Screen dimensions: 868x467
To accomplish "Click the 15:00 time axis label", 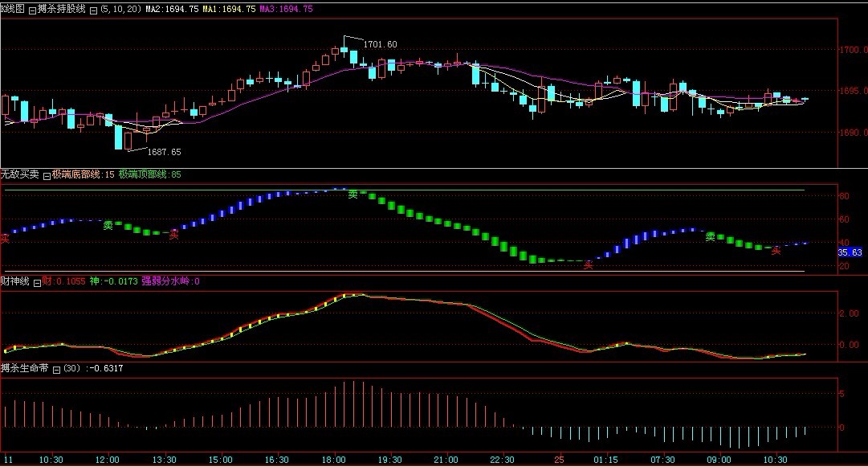I will click(x=220, y=460).
